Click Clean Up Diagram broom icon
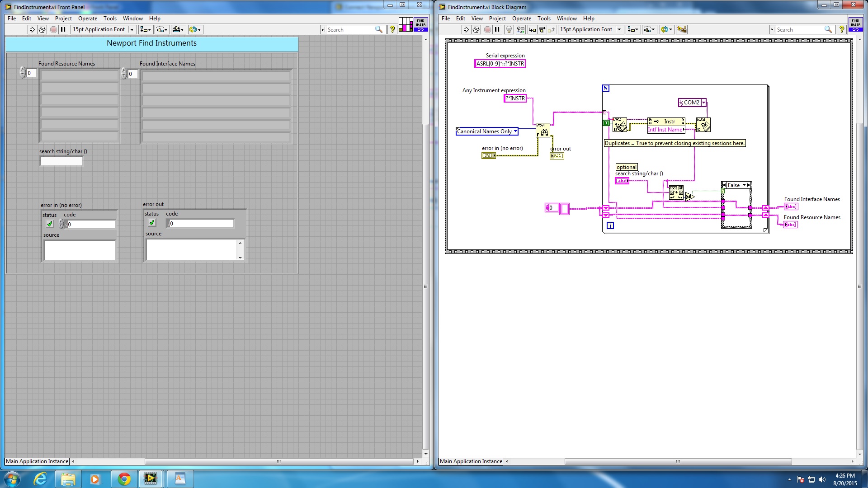Image resolution: width=868 pixels, height=488 pixels. [682, 29]
